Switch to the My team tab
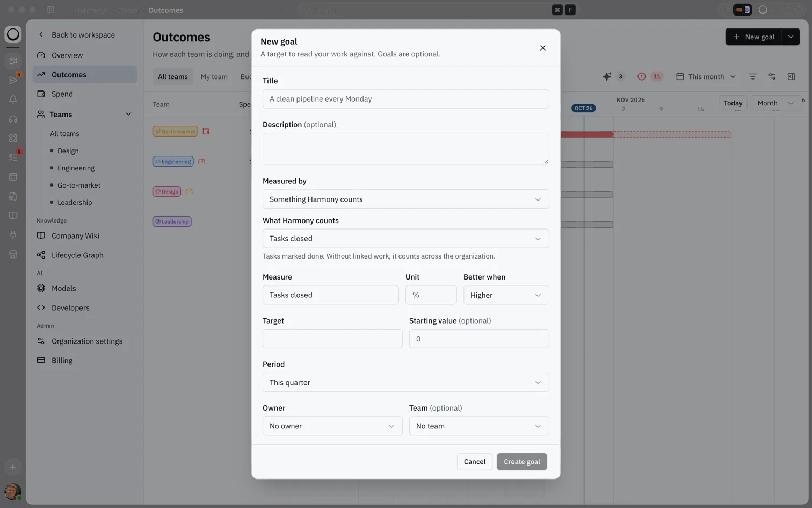This screenshot has height=508, width=812. pyautogui.click(x=214, y=77)
